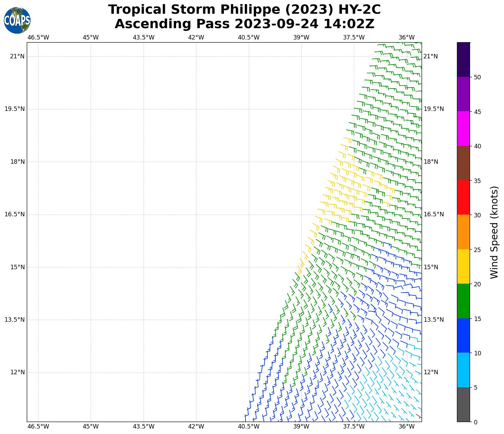Click the 46.5°W label on top axis

[x=38, y=37]
